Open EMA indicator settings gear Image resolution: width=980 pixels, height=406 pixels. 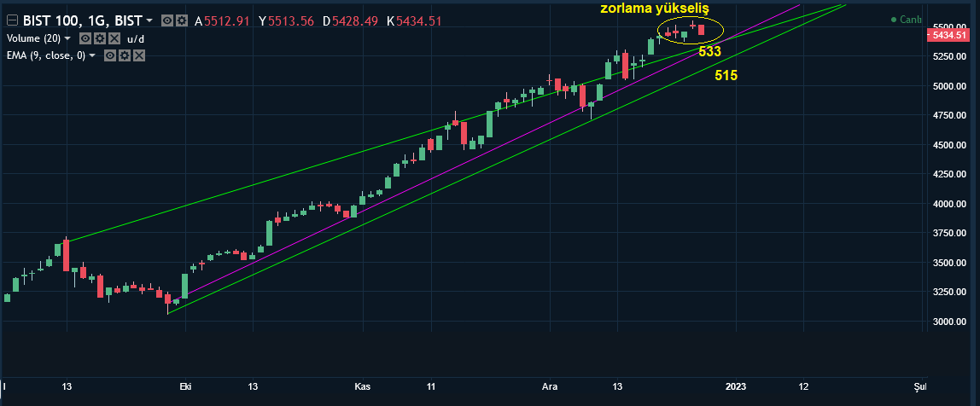(125, 55)
